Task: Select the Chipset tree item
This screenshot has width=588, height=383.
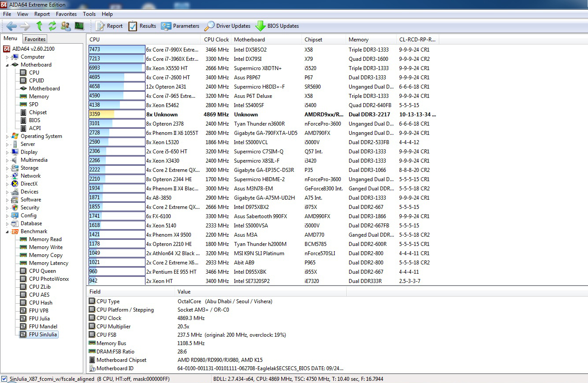Action: (x=37, y=112)
